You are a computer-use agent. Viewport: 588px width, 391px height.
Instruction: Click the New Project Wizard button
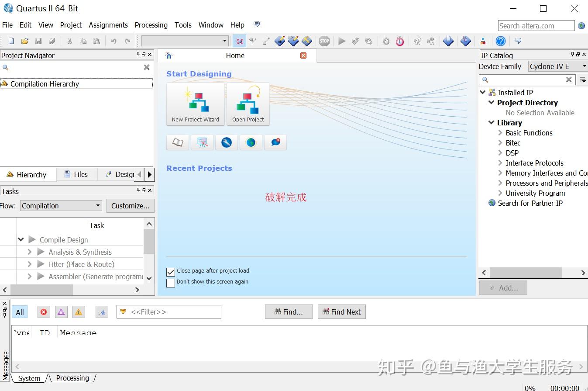coord(195,104)
